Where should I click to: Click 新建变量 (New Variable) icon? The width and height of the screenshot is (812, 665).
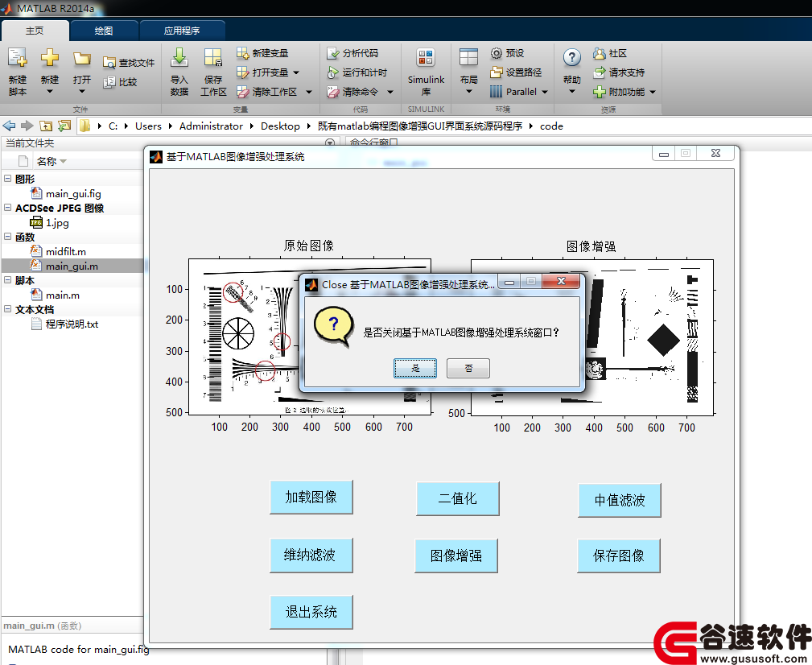[242, 53]
